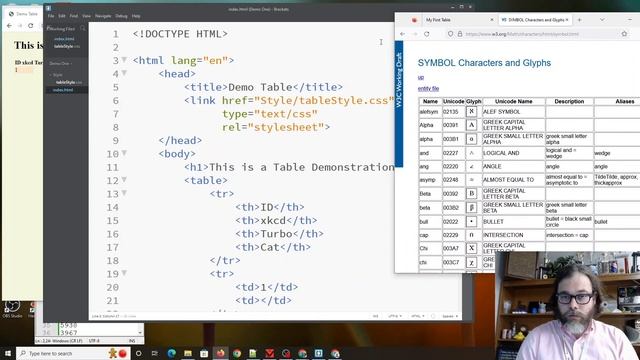Collapse the second tr fold on line 19
The image size is (640, 360).
pyautogui.click(x=124, y=273)
